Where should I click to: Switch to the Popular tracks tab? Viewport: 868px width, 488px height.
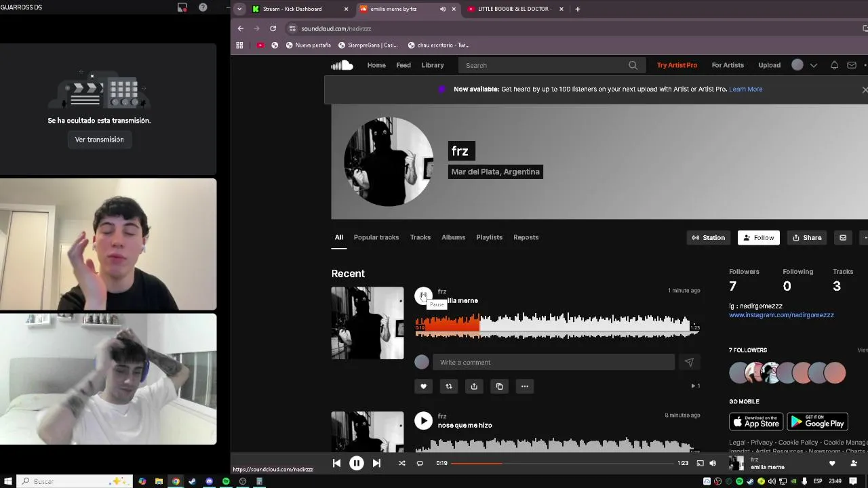pyautogui.click(x=376, y=237)
